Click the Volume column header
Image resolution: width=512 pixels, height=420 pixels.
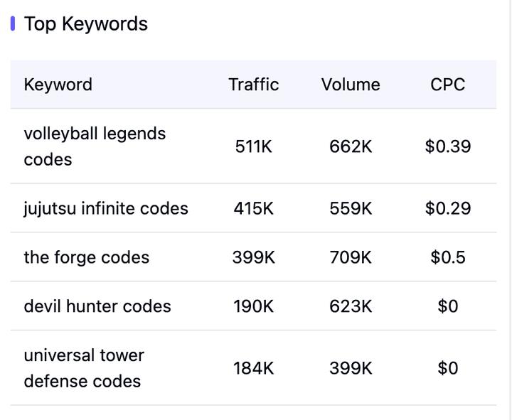(x=351, y=85)
